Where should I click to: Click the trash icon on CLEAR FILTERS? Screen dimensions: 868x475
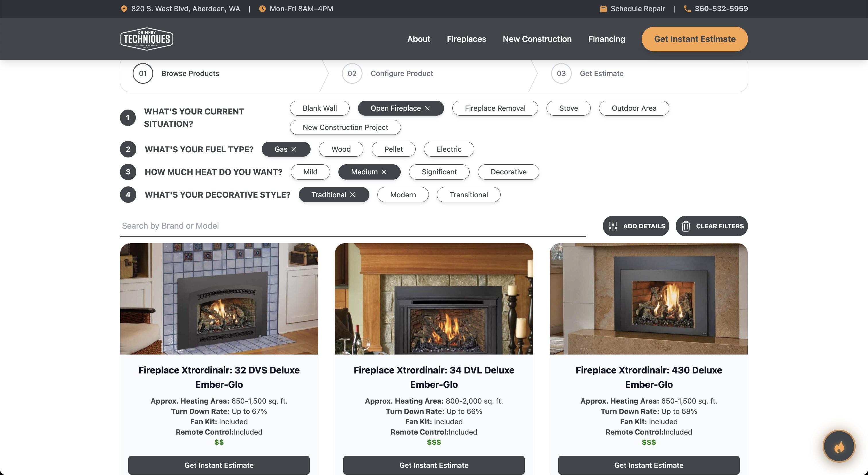click(x=686, y=226)
